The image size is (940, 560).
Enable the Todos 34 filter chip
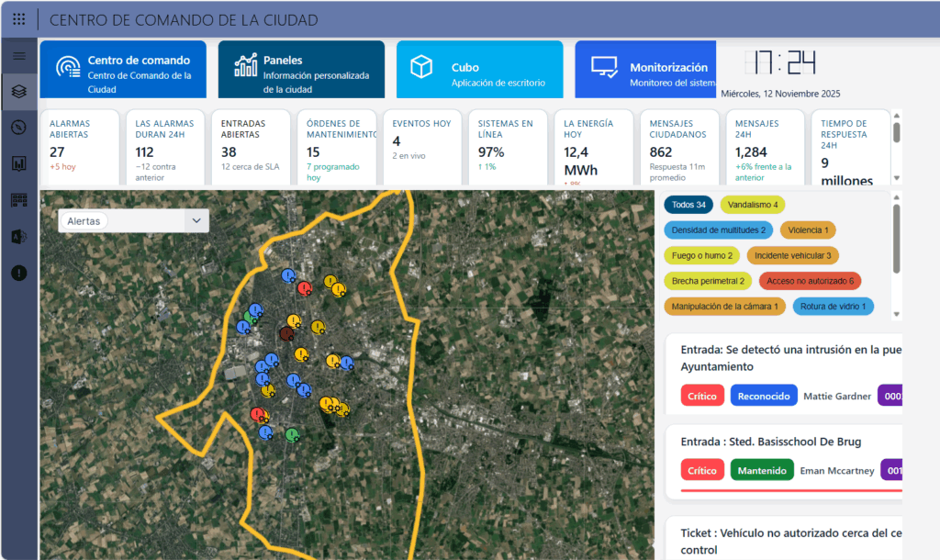tap(688, 205)
